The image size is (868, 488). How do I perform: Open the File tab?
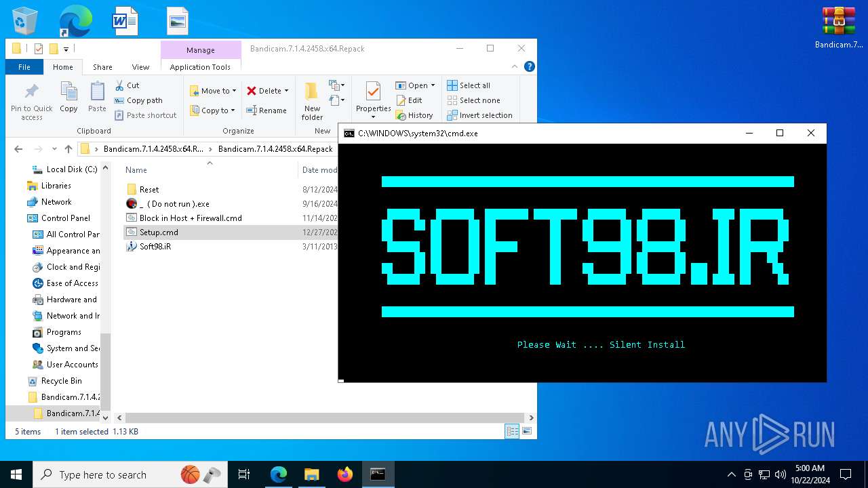[24, 67]
